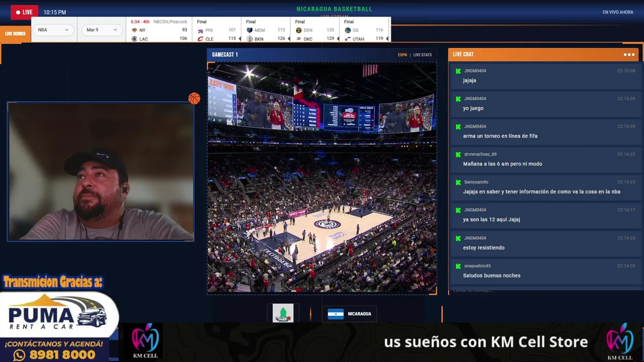Open the PHI vs CLE final score

pyautogui.click(x=216, y=30)
